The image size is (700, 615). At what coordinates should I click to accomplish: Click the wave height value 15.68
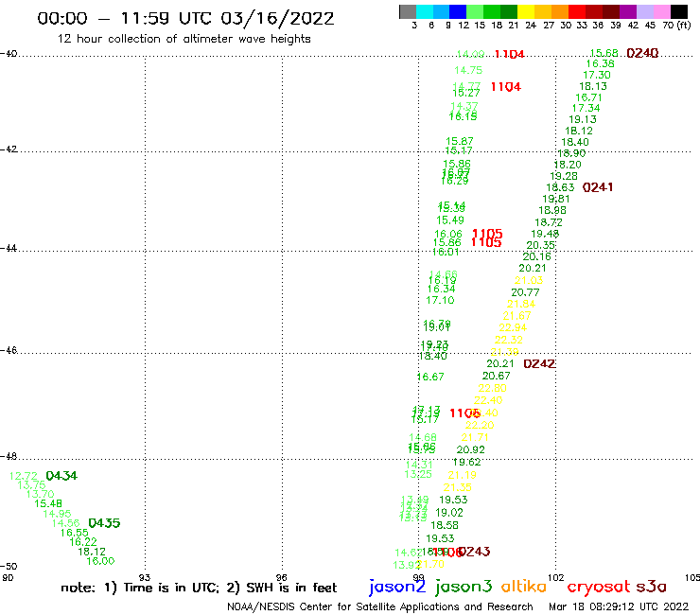(604, 53)
